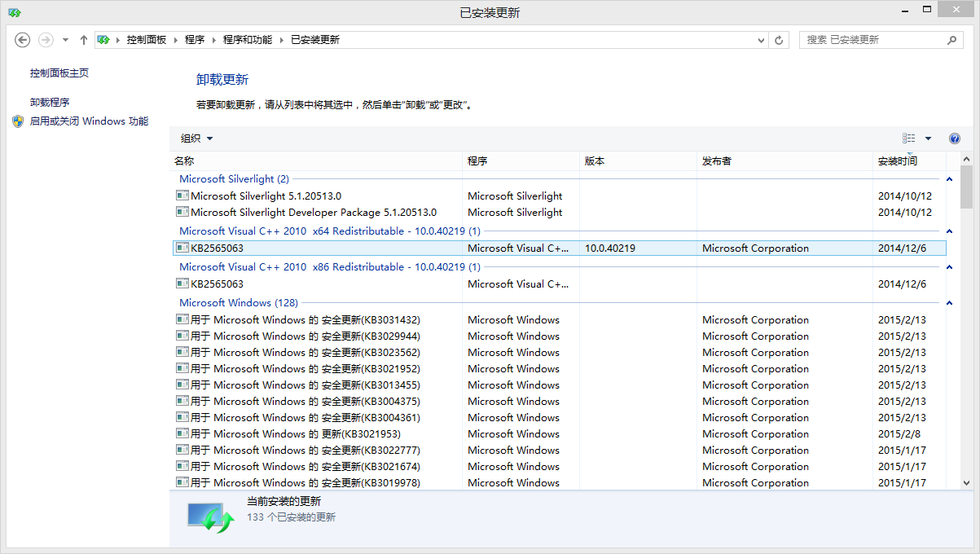
Task: Collapse the Microsoft Windows (128) group
Action: click(x=950, y=303)
